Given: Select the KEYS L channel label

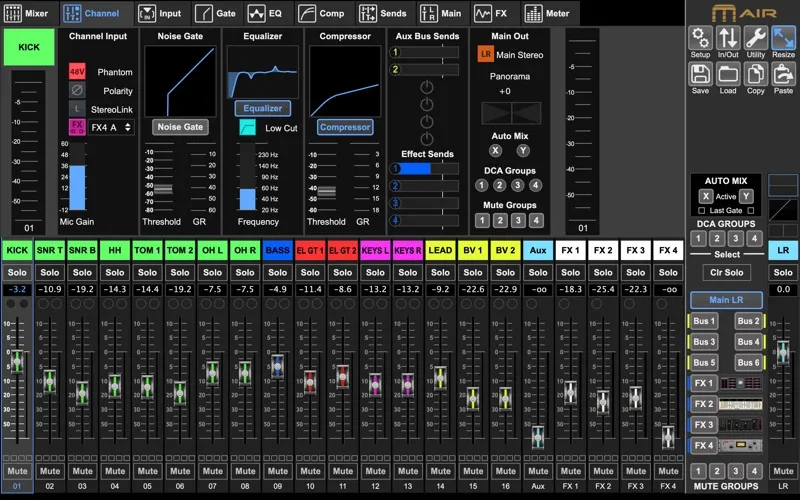Looking at the screenshot, I should [375, 251].
